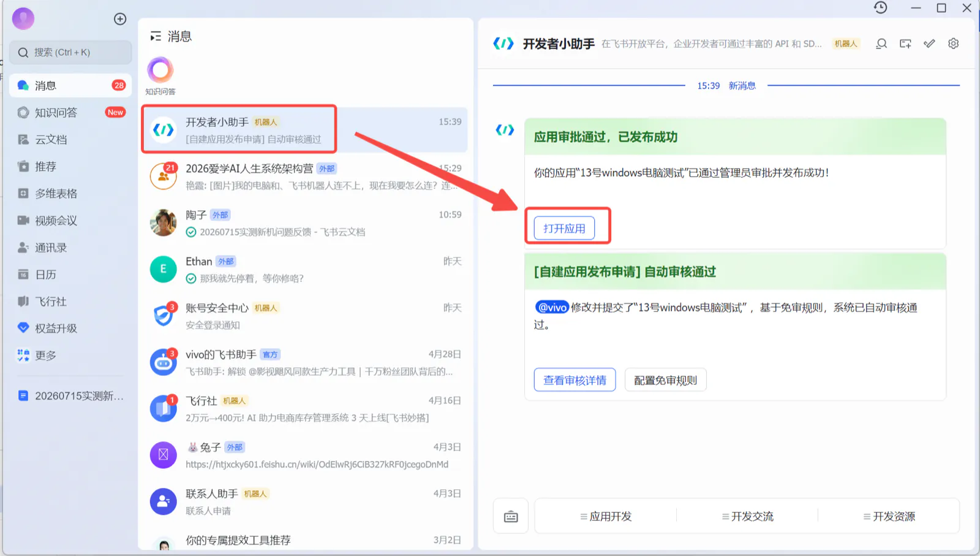Search within this chat
Image resolution: width=980 pixels, height=556 pixels.
(x=881, y=44)
